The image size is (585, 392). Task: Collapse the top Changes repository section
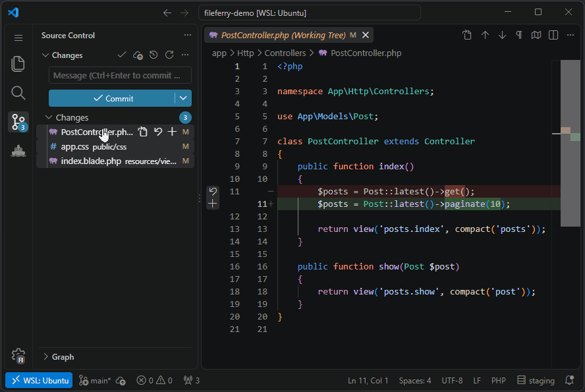[45, 55]
